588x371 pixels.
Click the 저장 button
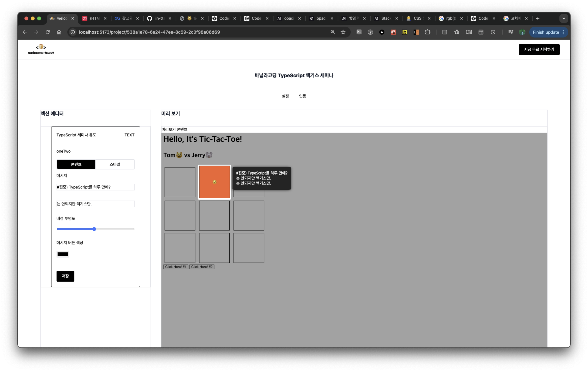tap(65, 276)
